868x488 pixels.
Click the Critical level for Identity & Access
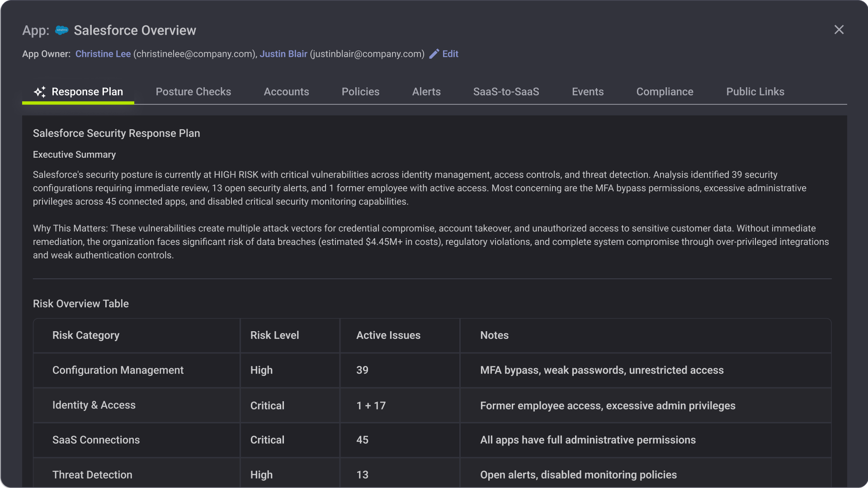(268, 405)
